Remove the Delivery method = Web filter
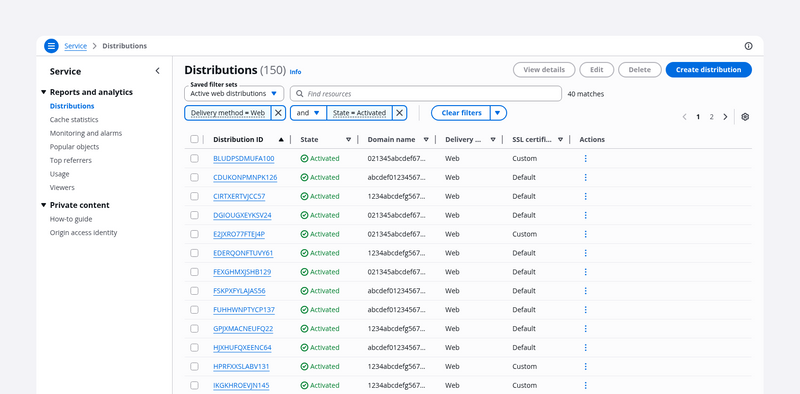 278,113
